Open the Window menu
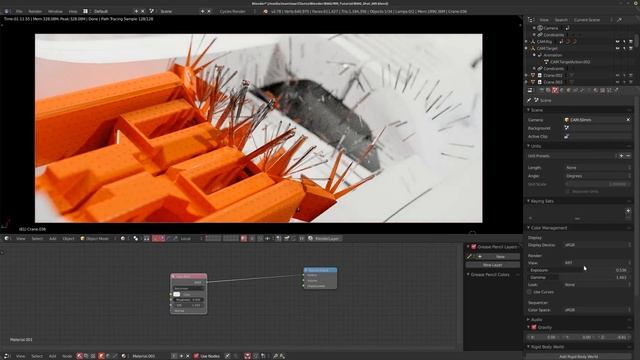Image resolution: width=640 pixels, height=360 pixels. click(55, 11)
